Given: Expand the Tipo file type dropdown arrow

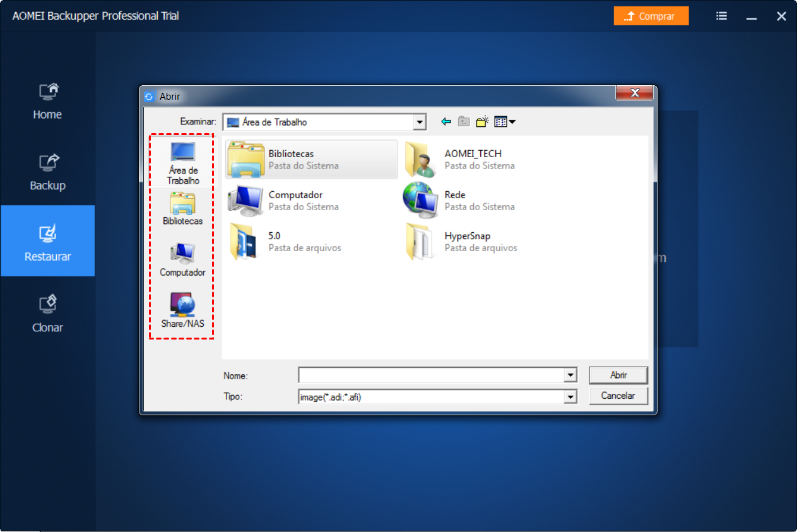Looking at the screenshot, I should point(570,396).
